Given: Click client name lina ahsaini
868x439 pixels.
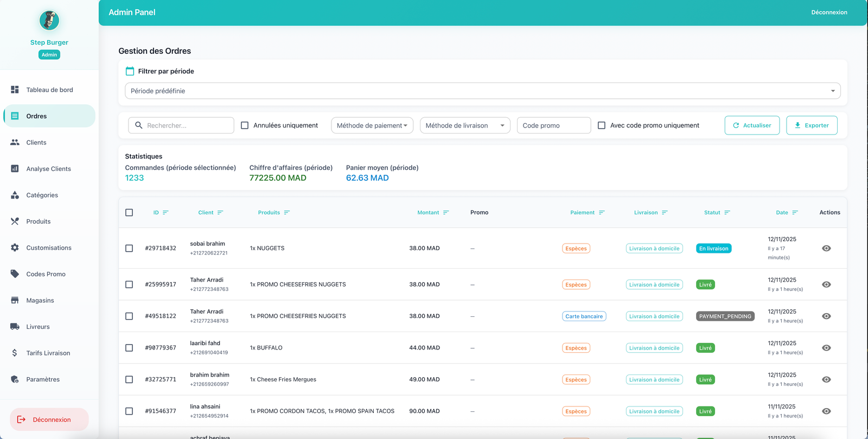Looking at the screenshot, I should coord(205,406).
